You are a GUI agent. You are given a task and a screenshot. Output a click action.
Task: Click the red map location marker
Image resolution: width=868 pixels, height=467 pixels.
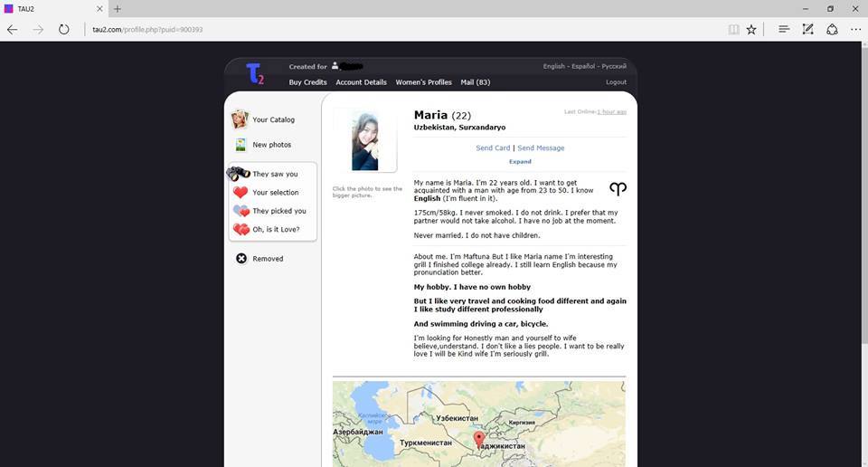(479, 439)
